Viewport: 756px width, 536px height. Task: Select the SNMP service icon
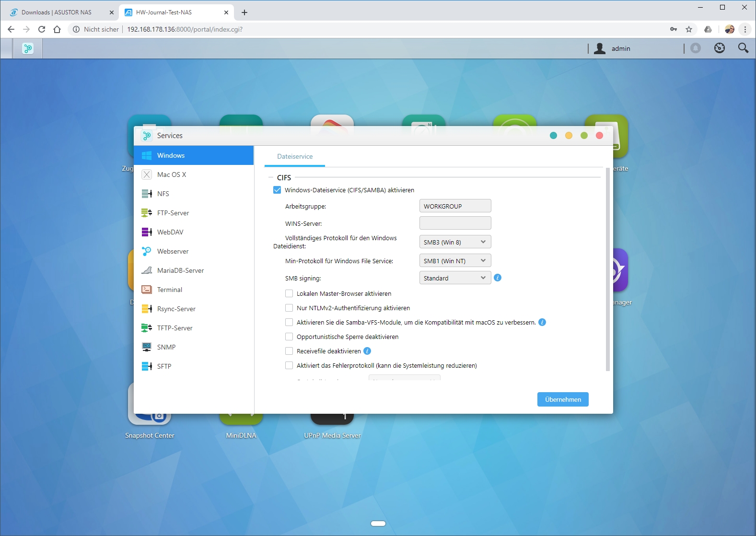pos(147,347)
